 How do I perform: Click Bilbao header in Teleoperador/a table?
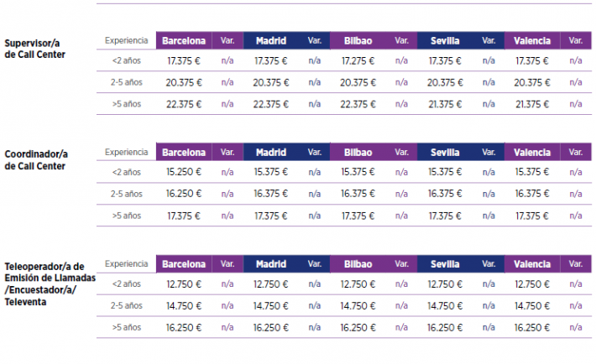tap(358, 263)
